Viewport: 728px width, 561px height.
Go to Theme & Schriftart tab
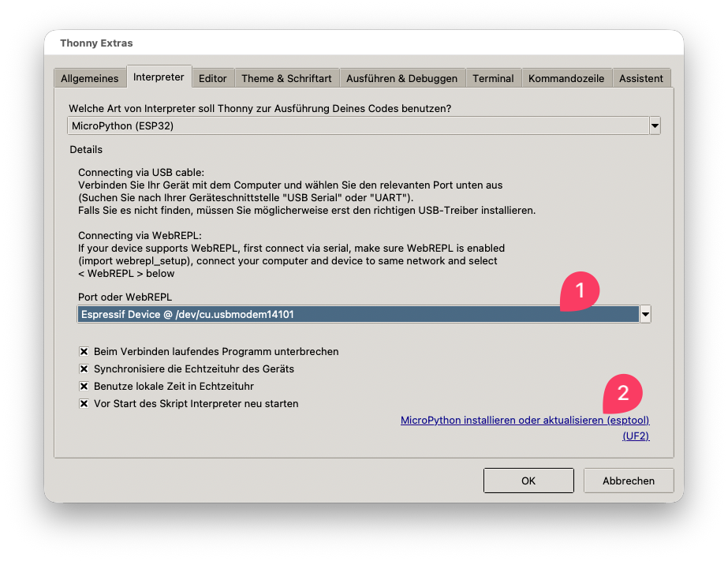pyautogui.click(x=286, y=78)
